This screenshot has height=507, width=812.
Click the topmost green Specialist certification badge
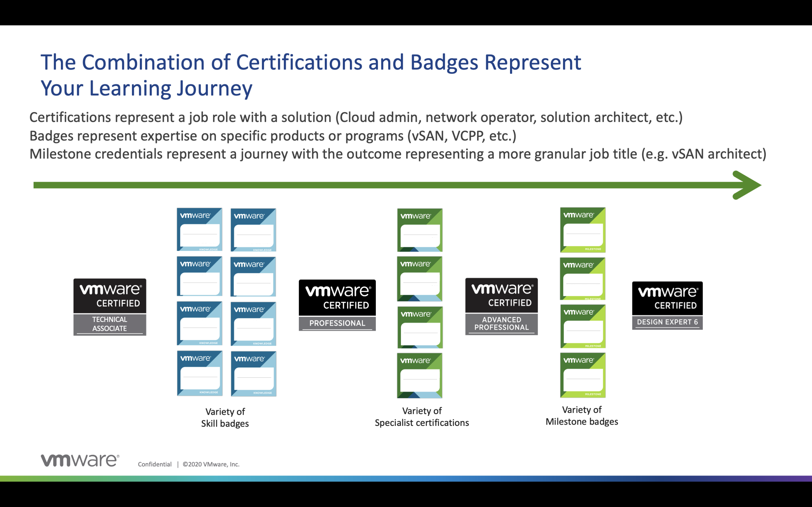coord(420,230)
